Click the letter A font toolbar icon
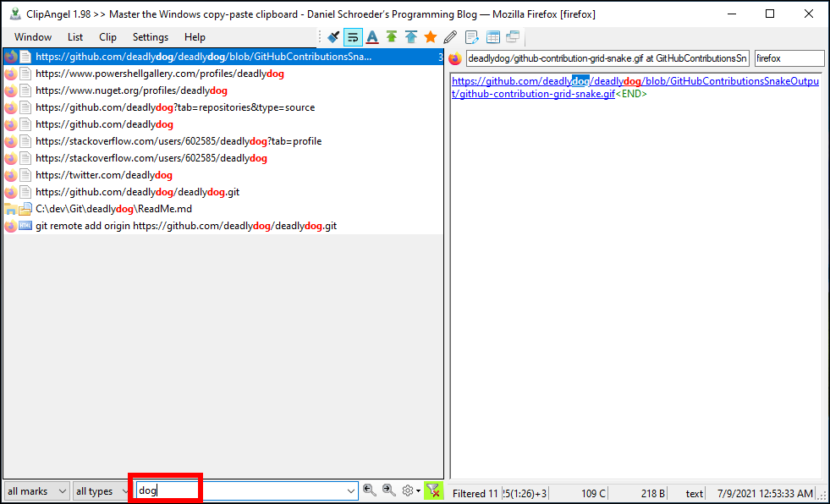 click(372, 37)
